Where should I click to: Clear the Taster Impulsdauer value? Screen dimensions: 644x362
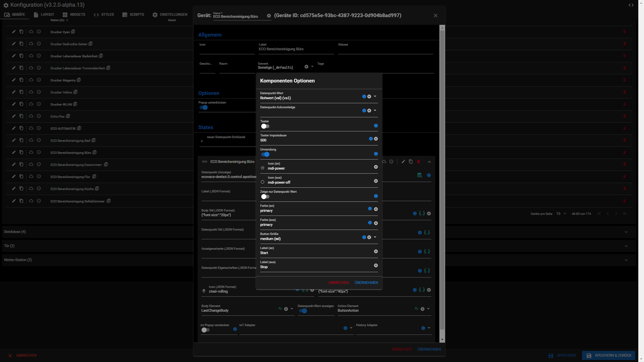tap(376, 139)
